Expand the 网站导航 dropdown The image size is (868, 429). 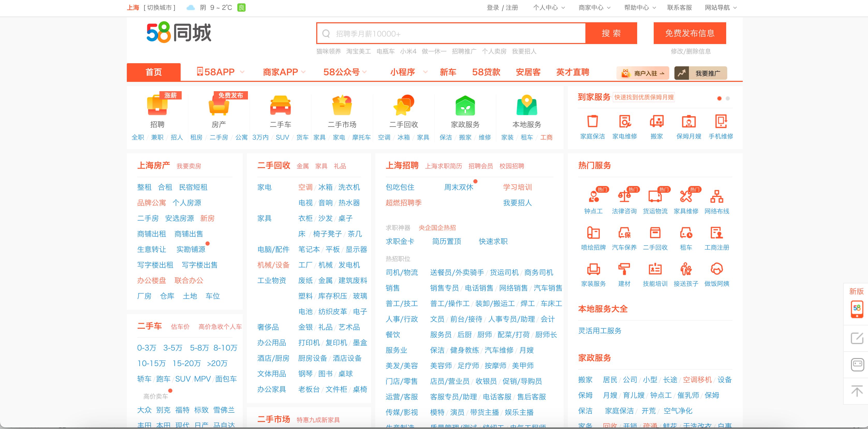[x=721, y=8]
